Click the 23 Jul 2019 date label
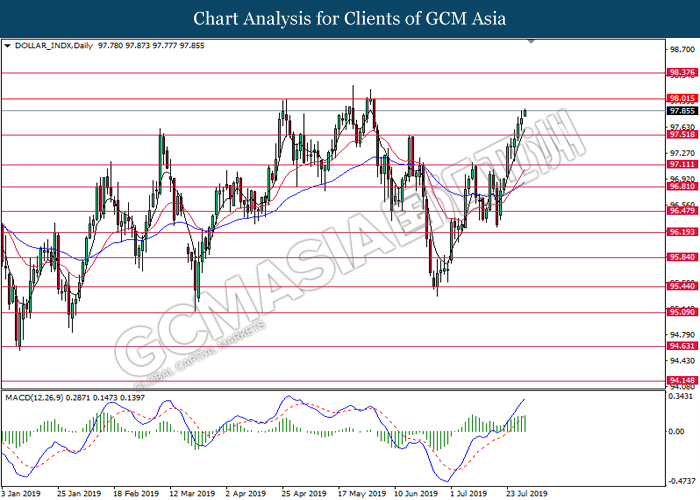Screen dimensions: 700x500 point(528,493)
